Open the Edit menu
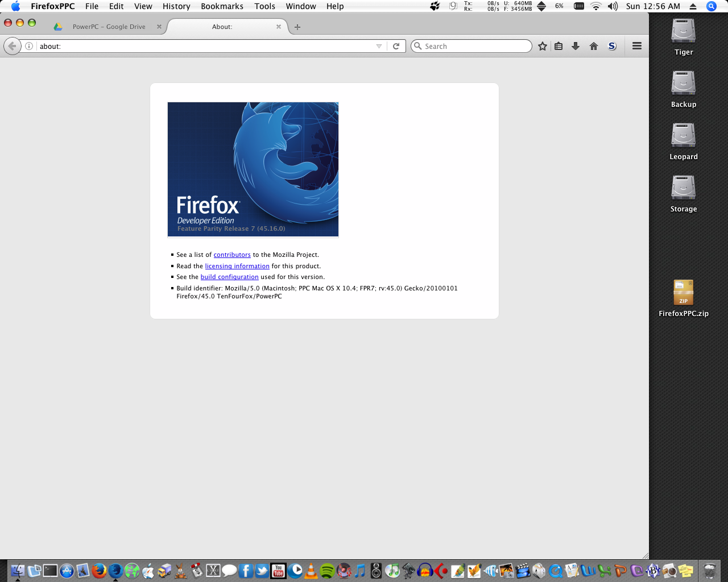The width and height of the screenshot is (728, 582). click(117, 6)
